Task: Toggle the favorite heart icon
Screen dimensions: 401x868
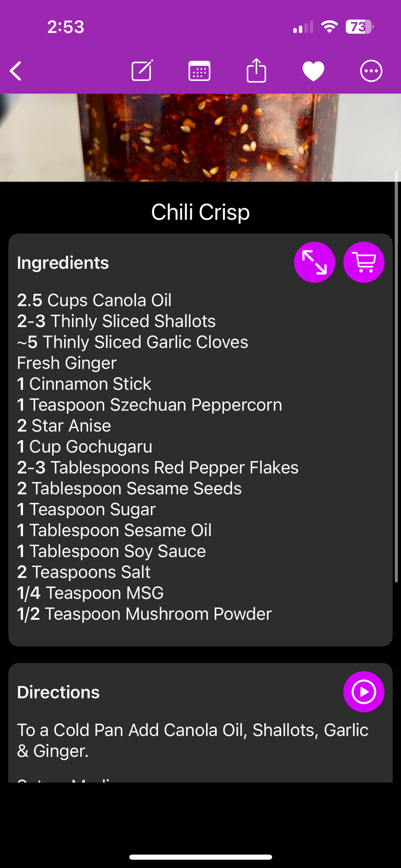Action: pyautogui.click(x=313, y=71)
